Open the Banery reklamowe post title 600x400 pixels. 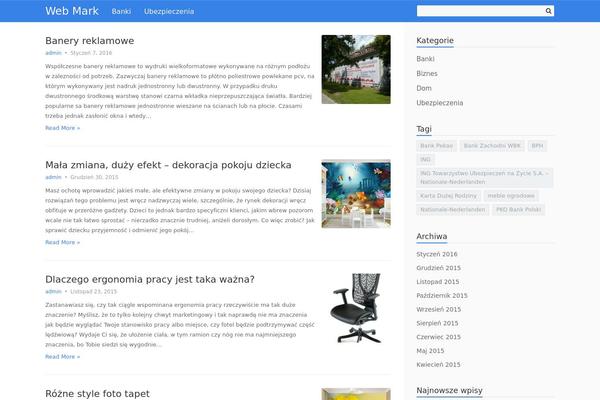[x=90, y=41]
